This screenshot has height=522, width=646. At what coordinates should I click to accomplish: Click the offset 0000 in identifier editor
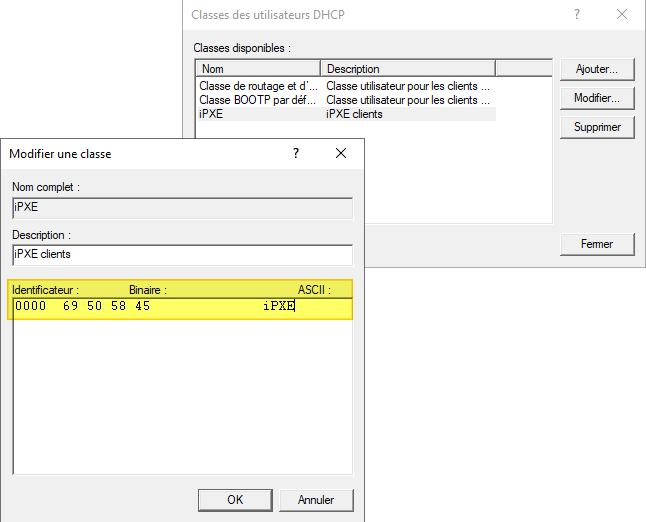[x=30, y=306]
